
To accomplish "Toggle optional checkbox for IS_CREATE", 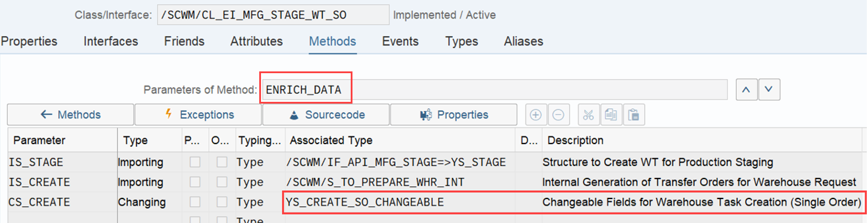I will pyautogui.click(x=222, y=182).
